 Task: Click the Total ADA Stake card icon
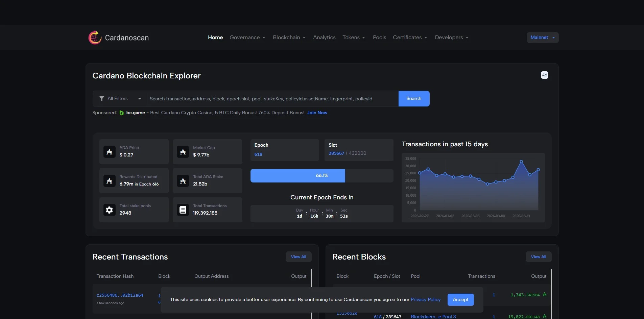[x=183, y=181]
